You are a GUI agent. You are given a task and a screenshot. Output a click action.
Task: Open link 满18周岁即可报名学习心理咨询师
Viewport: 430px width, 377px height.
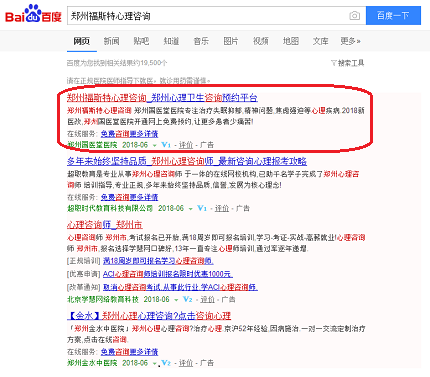coord(158,261)
